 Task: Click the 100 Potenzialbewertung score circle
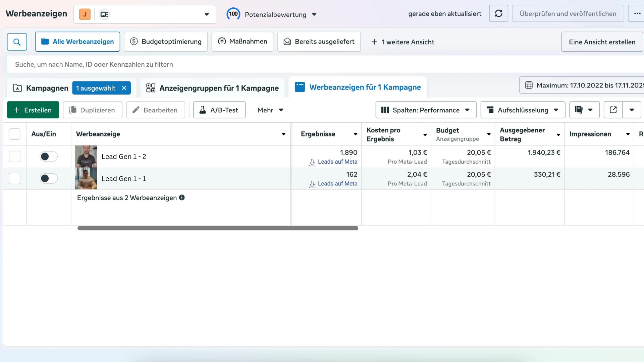[233, 14]
